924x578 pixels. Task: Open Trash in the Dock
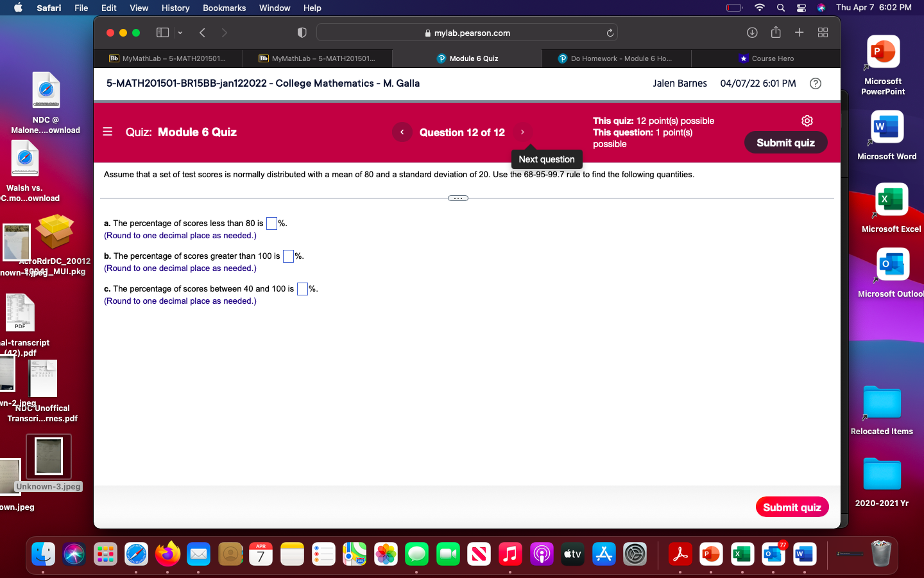[882, 554]
